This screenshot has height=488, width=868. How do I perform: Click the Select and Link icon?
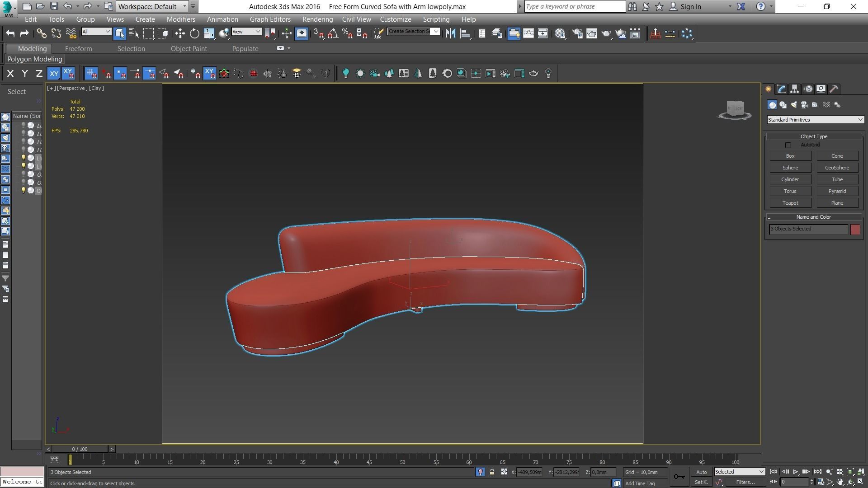[x=42, y=33]
